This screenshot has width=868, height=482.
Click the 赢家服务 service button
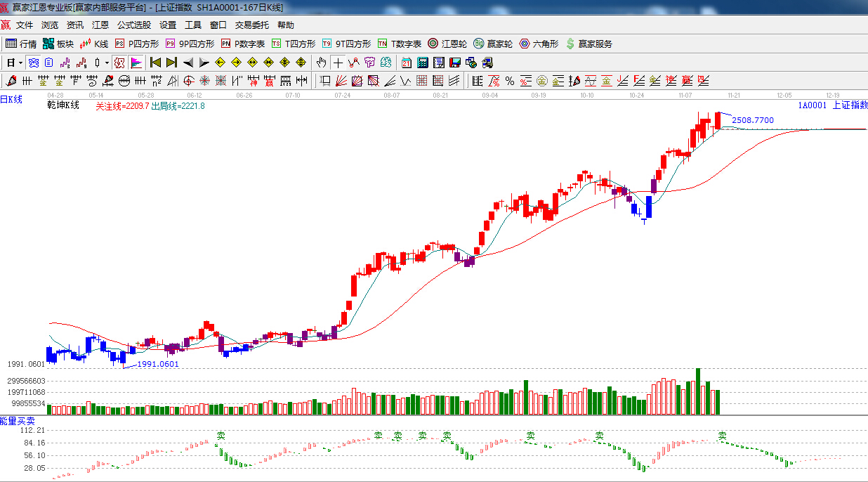588,44
